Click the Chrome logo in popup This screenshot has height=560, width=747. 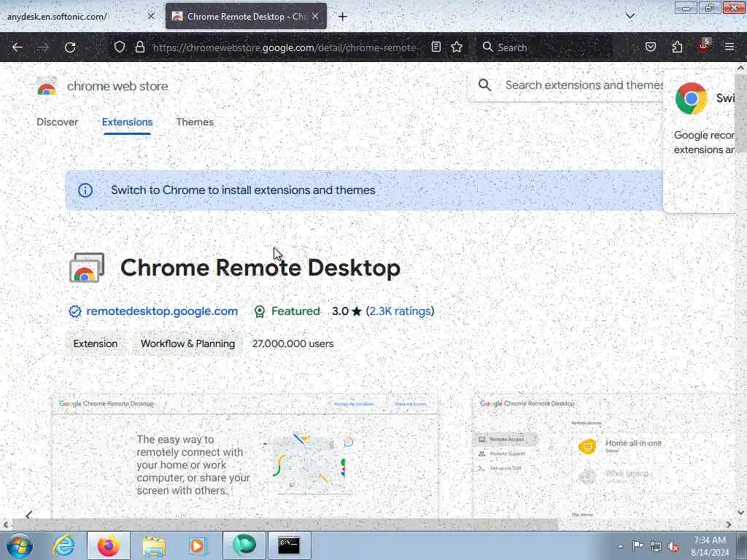692,98
